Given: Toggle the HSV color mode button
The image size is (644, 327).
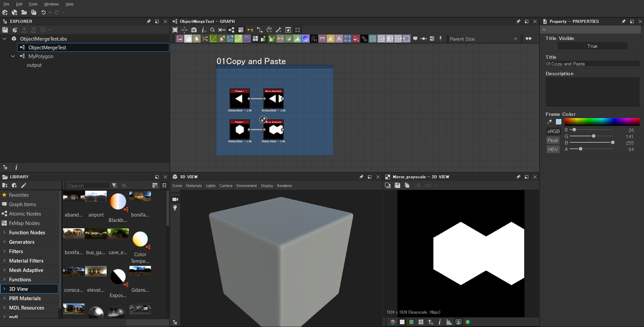Looking at the screenshot, I should [x=553, y=149].
